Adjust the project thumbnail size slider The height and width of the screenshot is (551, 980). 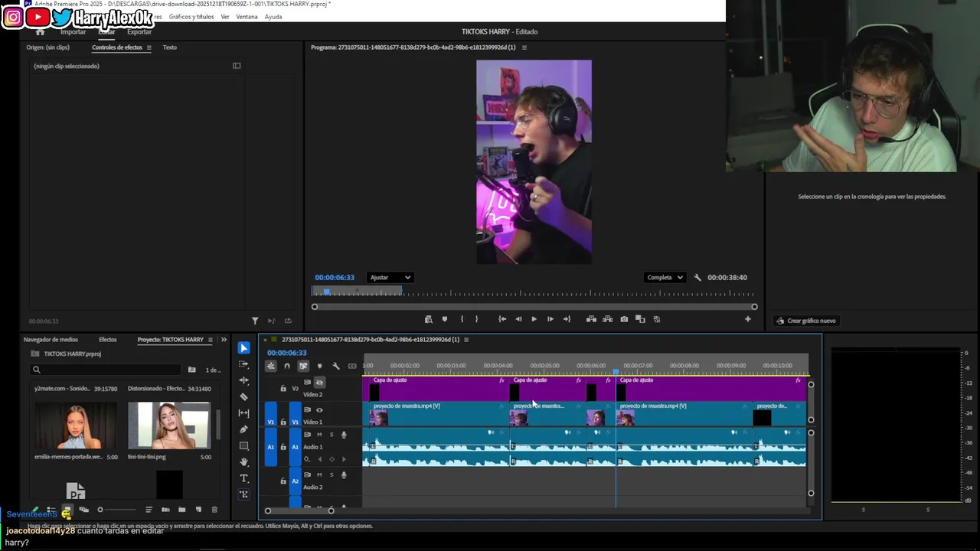coord(116,510)
